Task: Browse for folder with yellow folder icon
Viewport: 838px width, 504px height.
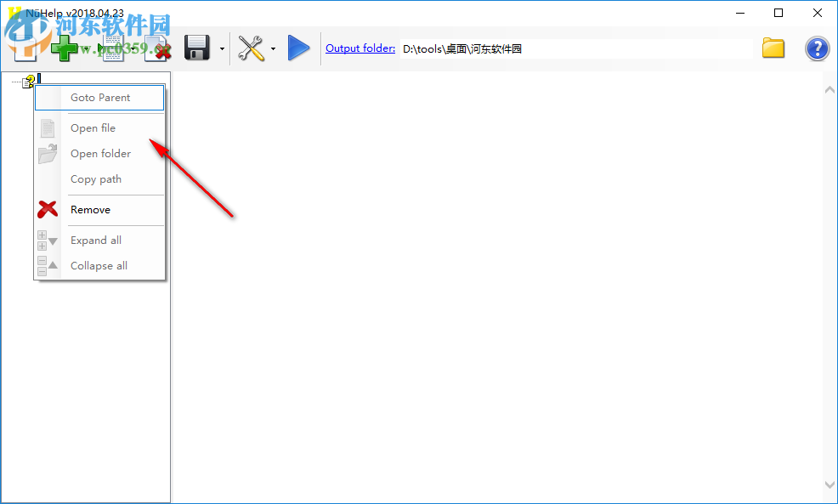Action: coord(773,48)
